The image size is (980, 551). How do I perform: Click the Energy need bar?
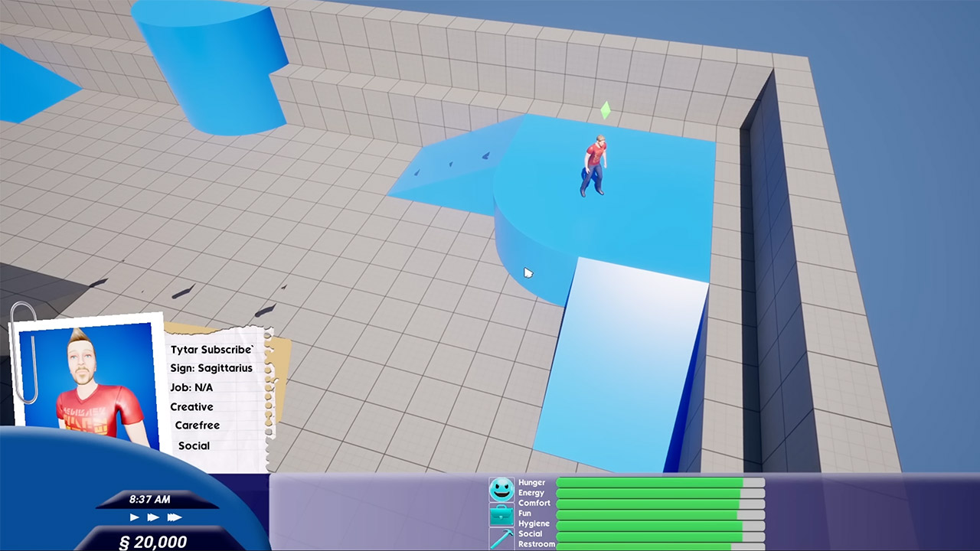658,493
